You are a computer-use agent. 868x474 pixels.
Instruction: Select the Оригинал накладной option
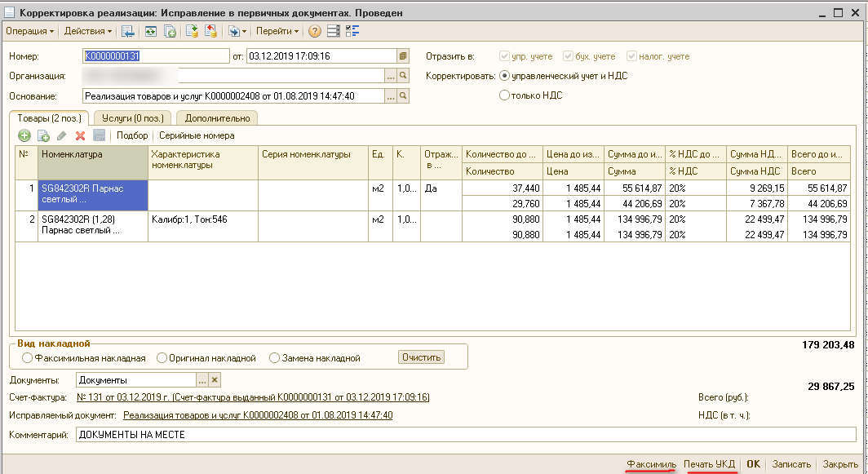pyautogui.click(x=162, y=358)
